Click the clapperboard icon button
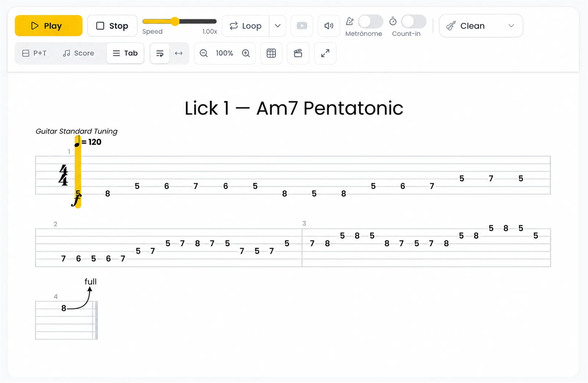Viewport: 588px width, 383px height. [x=298, y=53]
